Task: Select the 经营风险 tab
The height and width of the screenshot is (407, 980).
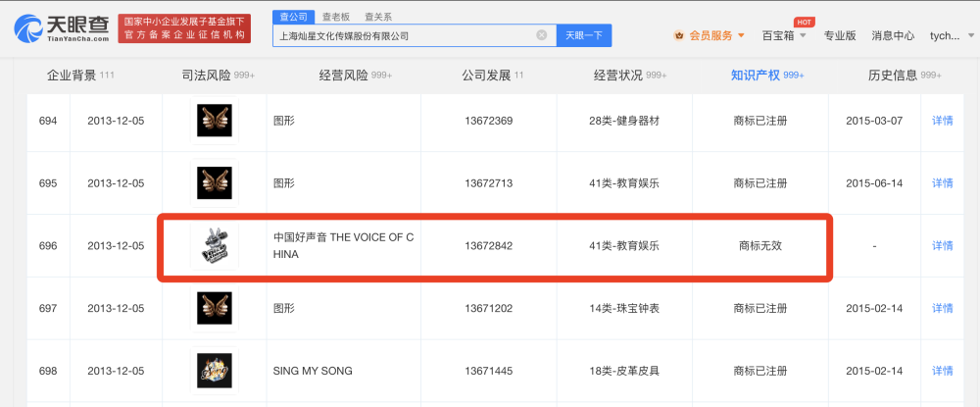Action: [355, 76]
